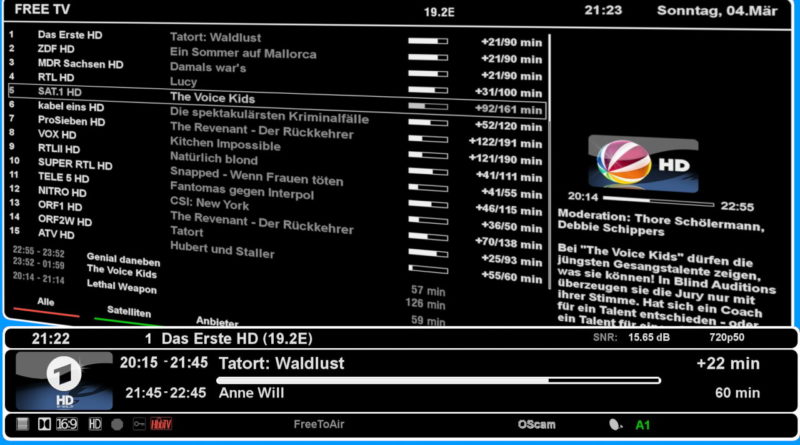Viewport: 800px width, 445px height.
Task: Select channel RTL HD
Action: (56, 78)
